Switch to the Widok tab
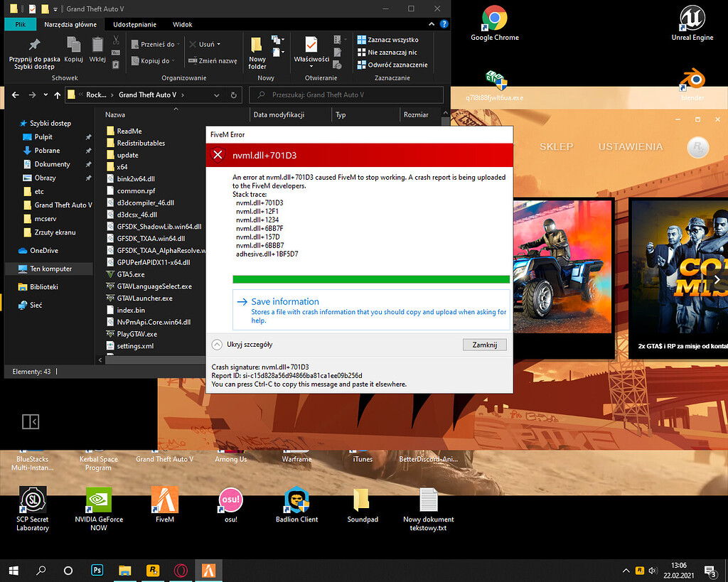The image size is (728, 582). [183, 25]
